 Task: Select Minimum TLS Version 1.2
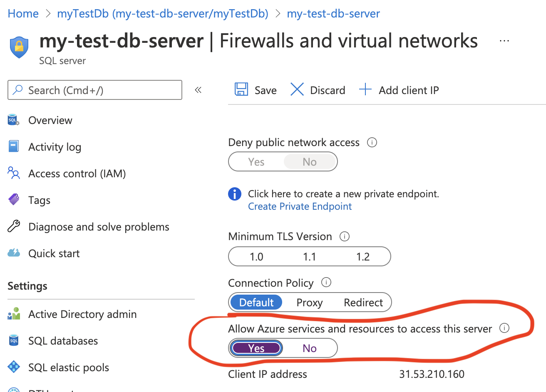click(x=363, y=256)
